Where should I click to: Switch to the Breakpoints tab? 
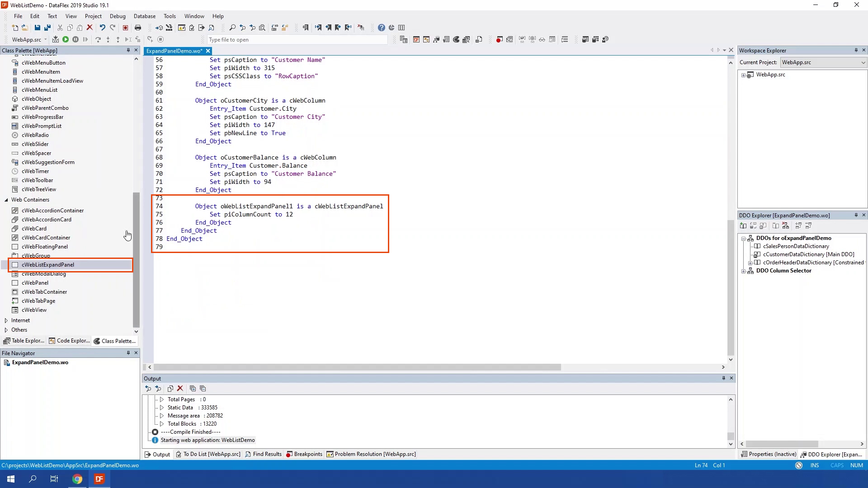tap(304, 454)
